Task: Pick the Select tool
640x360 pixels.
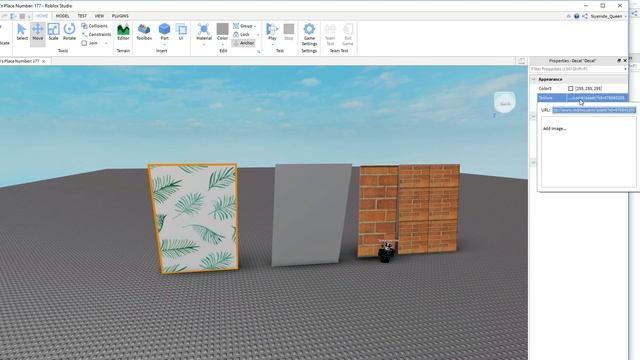Action: tap(22, 32)
